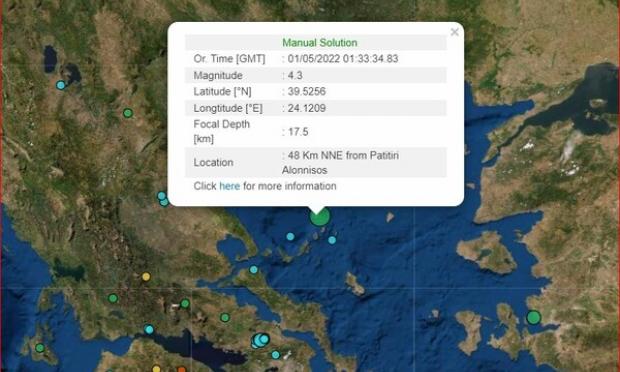Select the green marker below the northwestern lake
The image size is (620, 372).
127,113
